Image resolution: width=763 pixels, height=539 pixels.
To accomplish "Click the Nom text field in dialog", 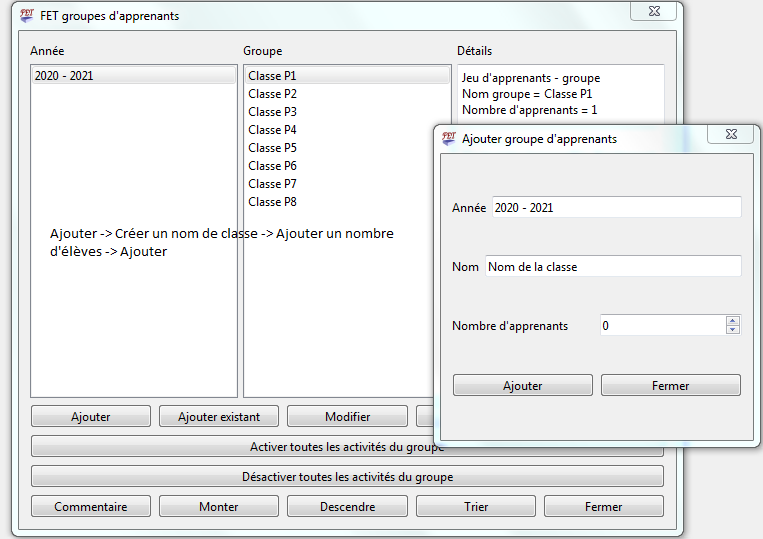I will click(x=612, y=267).
